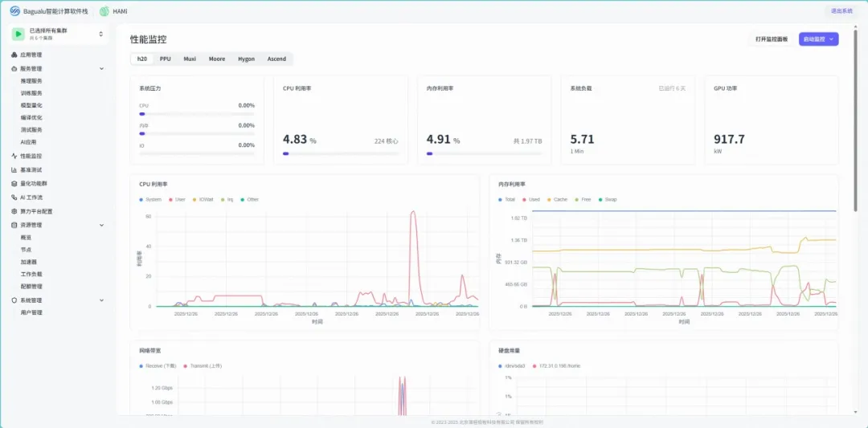Image resolution: width=868 pixels, height=428 pixels.
Task: Click the CPU pressure bar under 系统压力
Action: coord(197,114)
